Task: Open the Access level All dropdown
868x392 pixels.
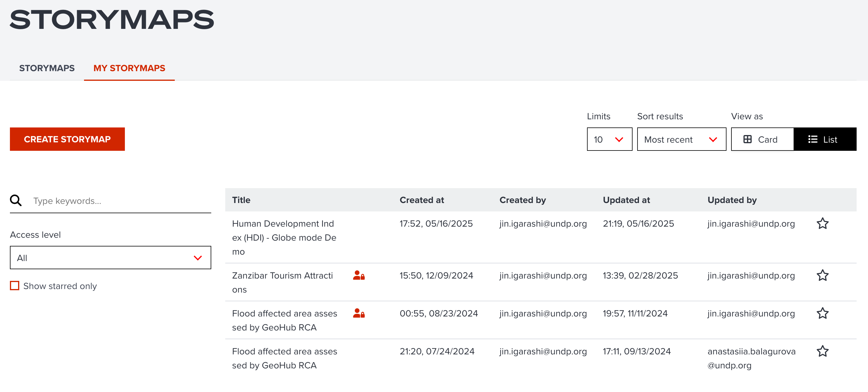Action: [110, 258]
